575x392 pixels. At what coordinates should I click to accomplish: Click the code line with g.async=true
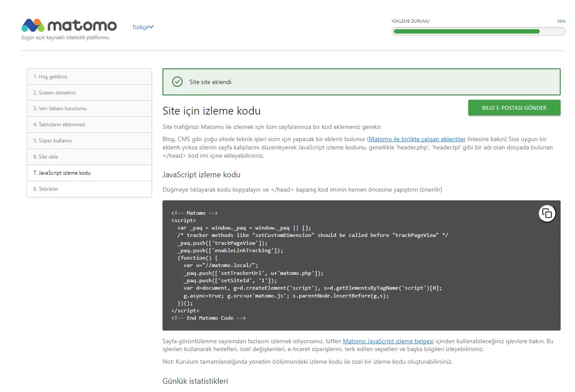(286, 296)
